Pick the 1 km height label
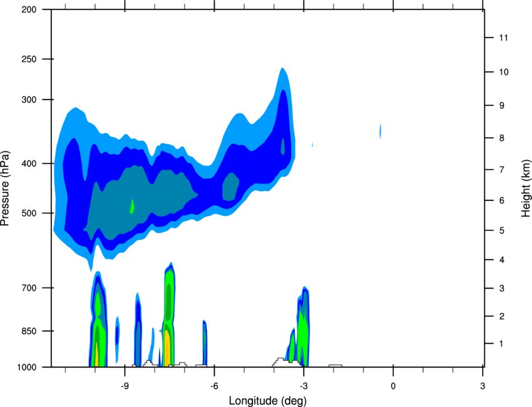The width and height of the screenshot is (532, 407). click(501, 344)
